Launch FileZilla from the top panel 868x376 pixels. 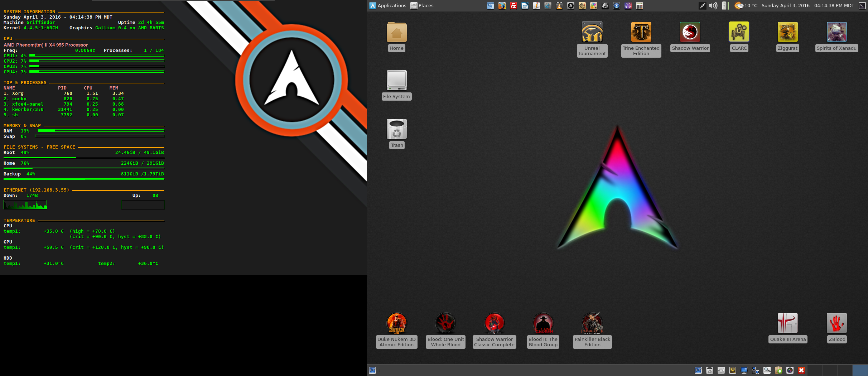pyautogui.click(x=513, y=6)
